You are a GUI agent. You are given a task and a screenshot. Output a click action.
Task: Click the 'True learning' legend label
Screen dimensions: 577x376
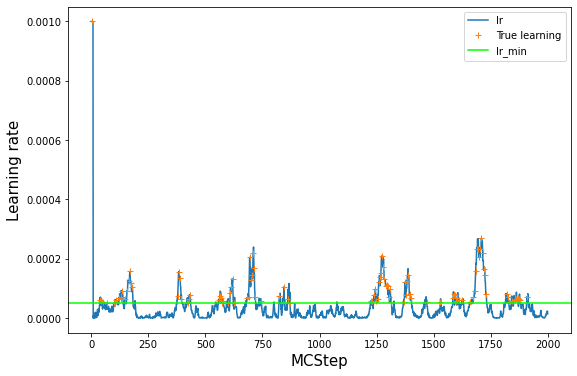(x=529, y=35)
